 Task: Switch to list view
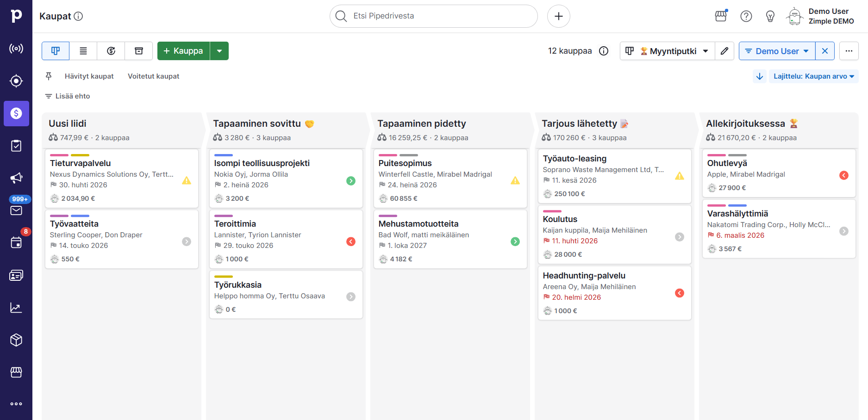pyautogui.click(x=83, y=51)
